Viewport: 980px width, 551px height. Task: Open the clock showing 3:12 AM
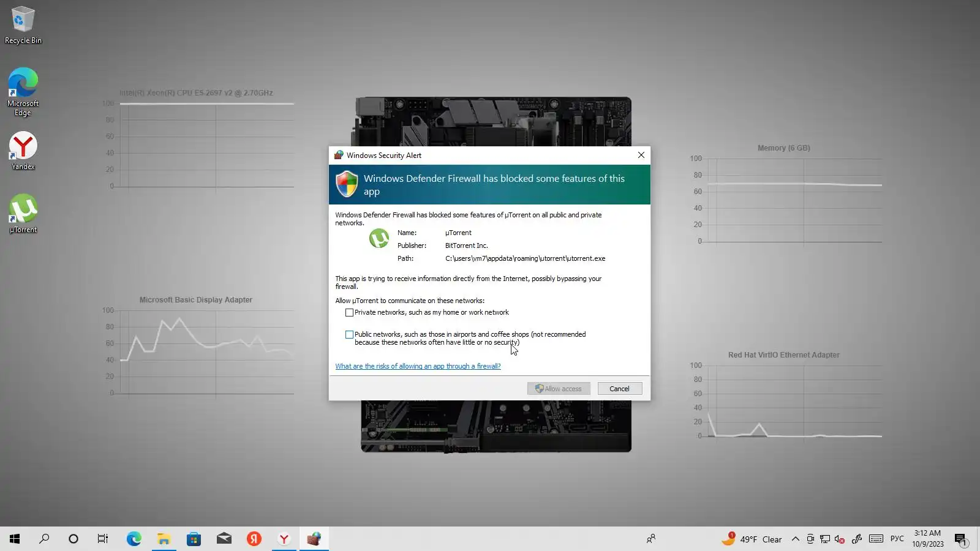pyautogui.click(x=927, y=539)
